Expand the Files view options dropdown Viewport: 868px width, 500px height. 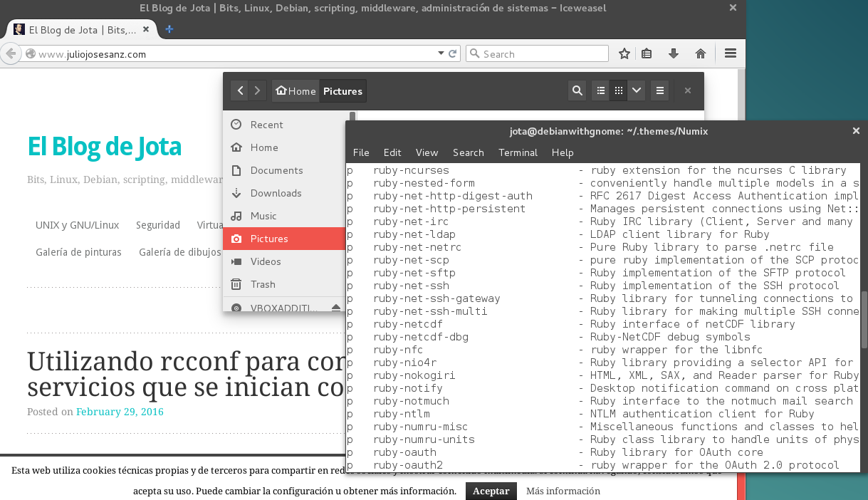tap(637, 90)
